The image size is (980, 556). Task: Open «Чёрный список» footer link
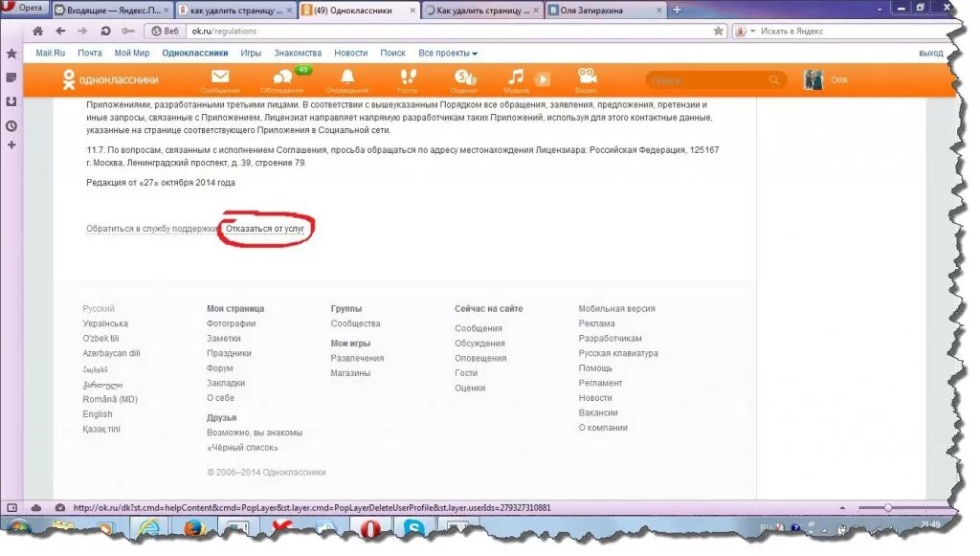(x=242, y=447)
